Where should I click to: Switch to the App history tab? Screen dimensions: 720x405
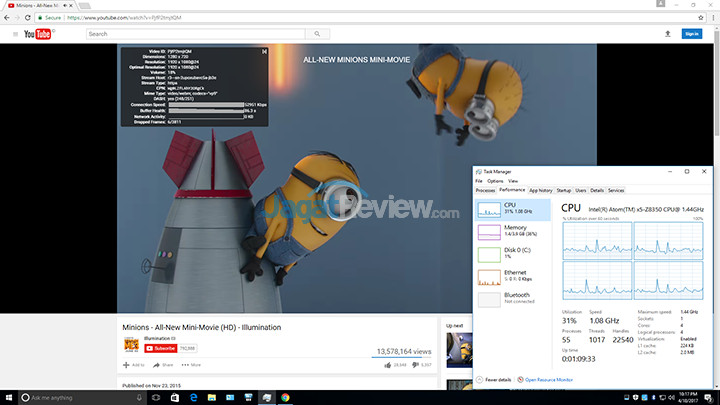coord(541,189)
